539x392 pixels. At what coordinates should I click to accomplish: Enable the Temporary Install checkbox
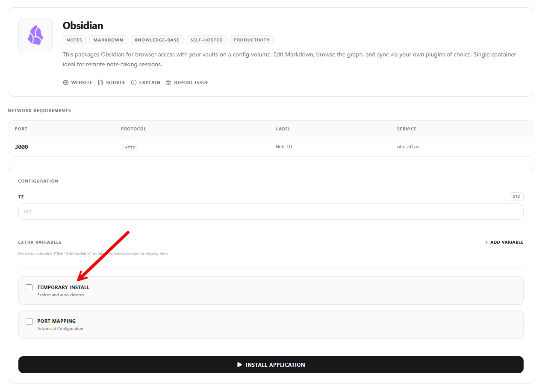[29, 288]
